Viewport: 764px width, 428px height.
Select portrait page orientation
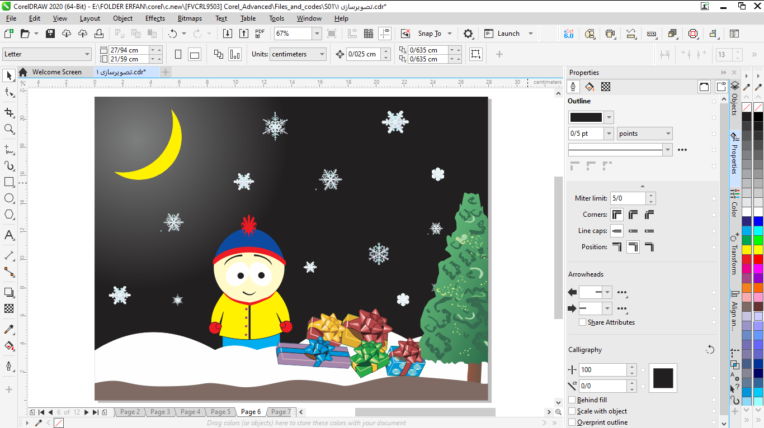[x=178, y=54]
